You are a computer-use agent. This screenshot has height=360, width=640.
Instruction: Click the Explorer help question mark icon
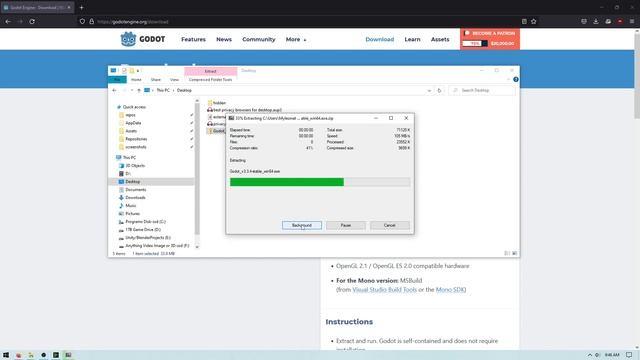pyautogui.click(x=516, y=80)
